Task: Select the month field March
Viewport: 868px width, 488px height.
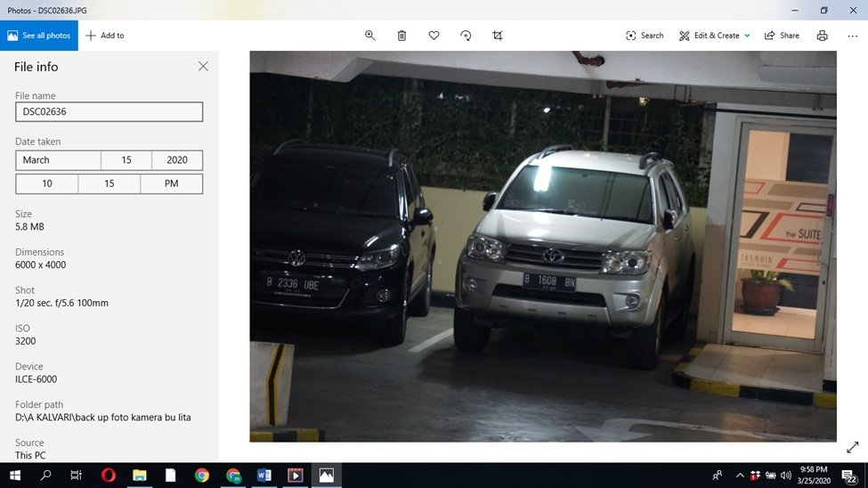Action: pos(58,160)
